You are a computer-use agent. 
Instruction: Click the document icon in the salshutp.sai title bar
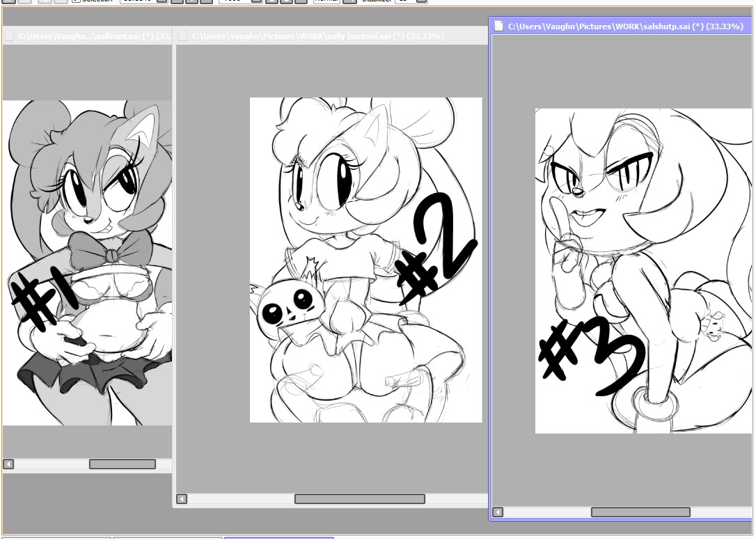499,26
